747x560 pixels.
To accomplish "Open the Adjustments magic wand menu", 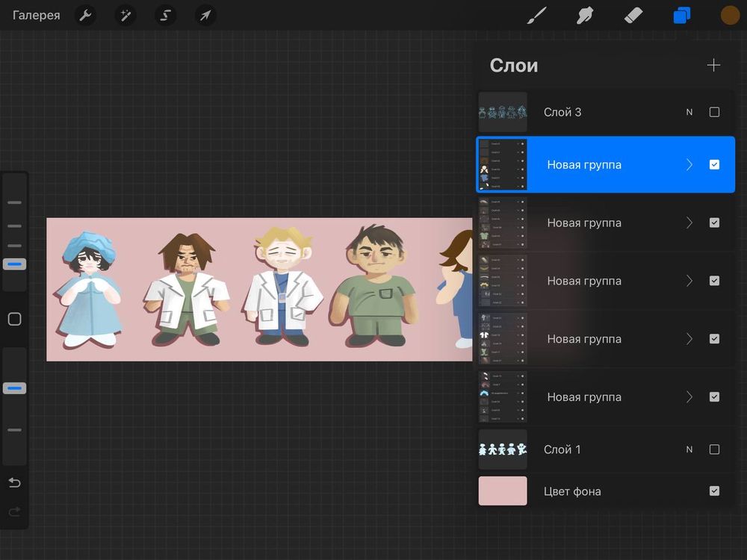I will [125, 16].
